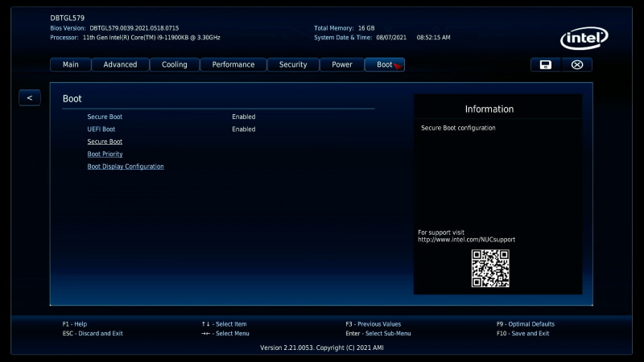Screen dimensions: 644x362
Task: Click the F1 - Help hint
Action: [x=75, y=324]
